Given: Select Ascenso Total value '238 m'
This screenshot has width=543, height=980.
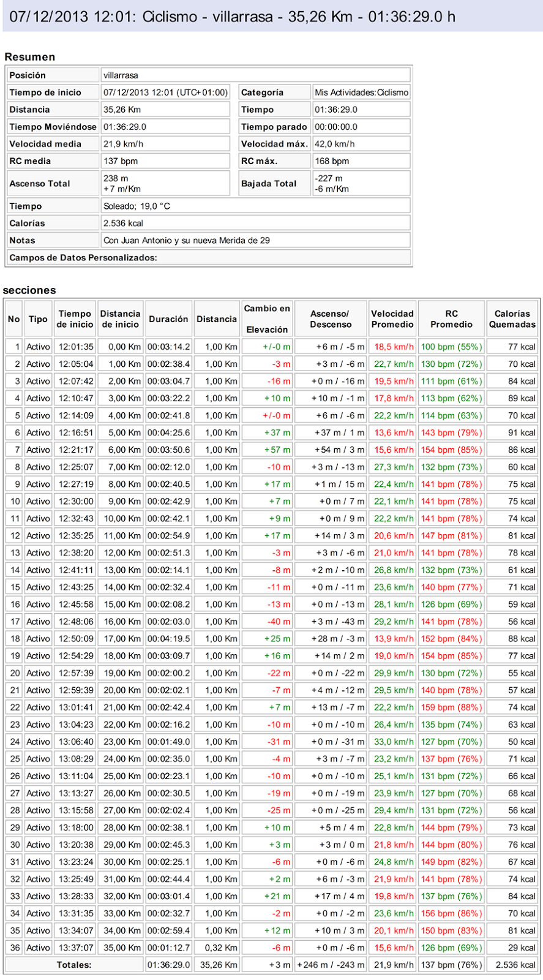Looking at the screenshot, I should click(x=116, y=178).
